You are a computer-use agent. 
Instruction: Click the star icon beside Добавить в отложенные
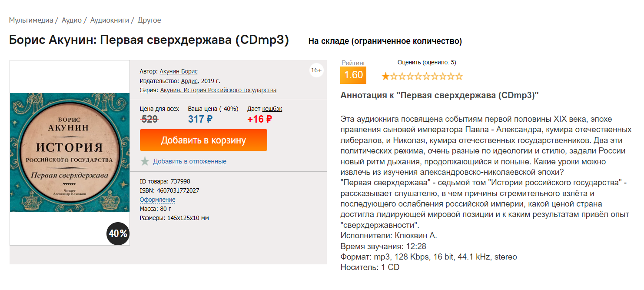(145, 161)
